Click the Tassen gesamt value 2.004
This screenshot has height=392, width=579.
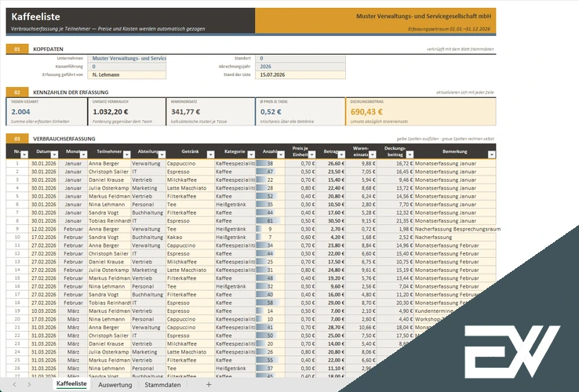tap(20, 112)
